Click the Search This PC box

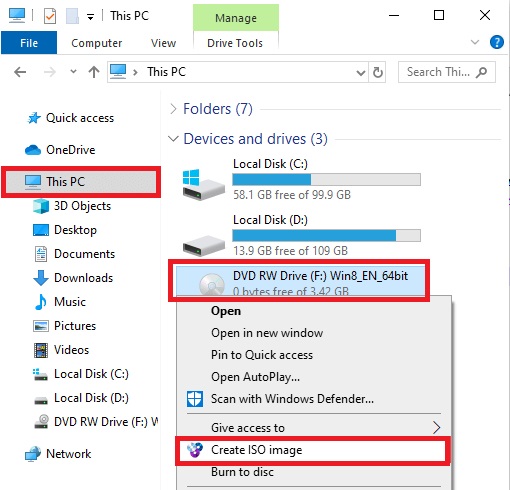[447, 72]
